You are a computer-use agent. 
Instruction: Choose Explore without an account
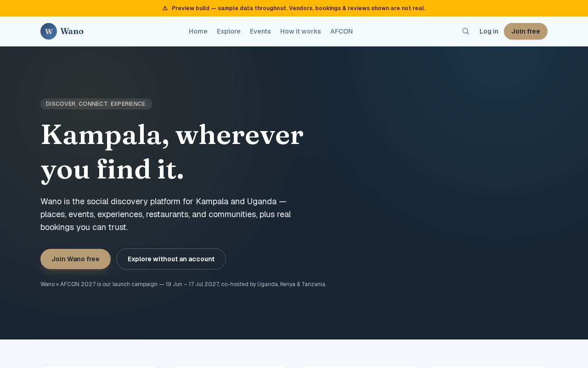click(171, 259)
